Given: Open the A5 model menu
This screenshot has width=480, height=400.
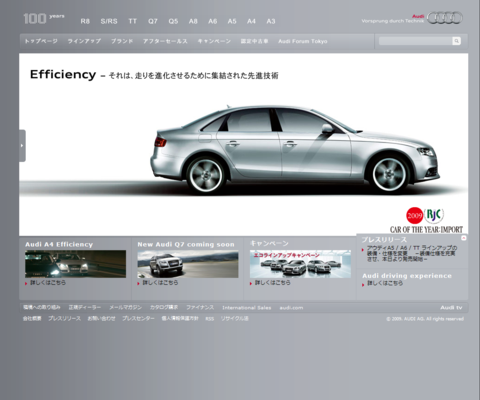Looking at the screenshot, I should 232,21.
